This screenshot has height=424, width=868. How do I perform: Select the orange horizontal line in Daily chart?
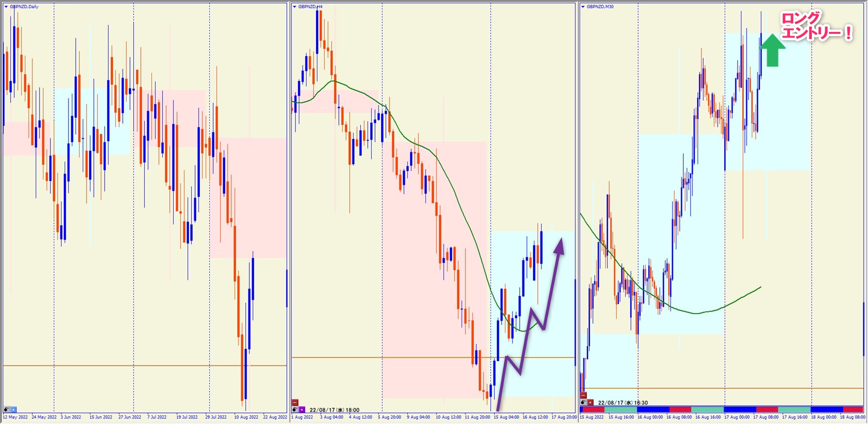(143, 365)
